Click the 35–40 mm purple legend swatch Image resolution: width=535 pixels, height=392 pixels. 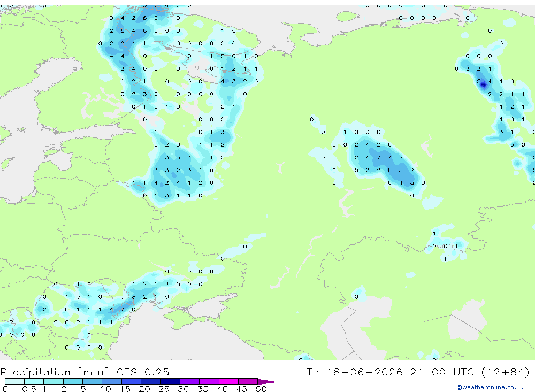point(209,381)
